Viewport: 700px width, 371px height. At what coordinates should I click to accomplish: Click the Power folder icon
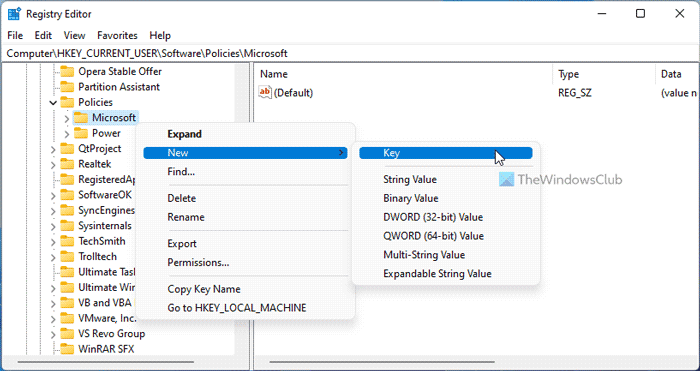coord(81,133)
